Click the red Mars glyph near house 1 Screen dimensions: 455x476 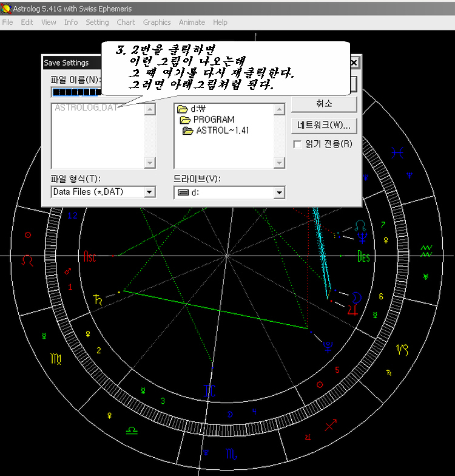pyautogui.click(x=68, y=271)
